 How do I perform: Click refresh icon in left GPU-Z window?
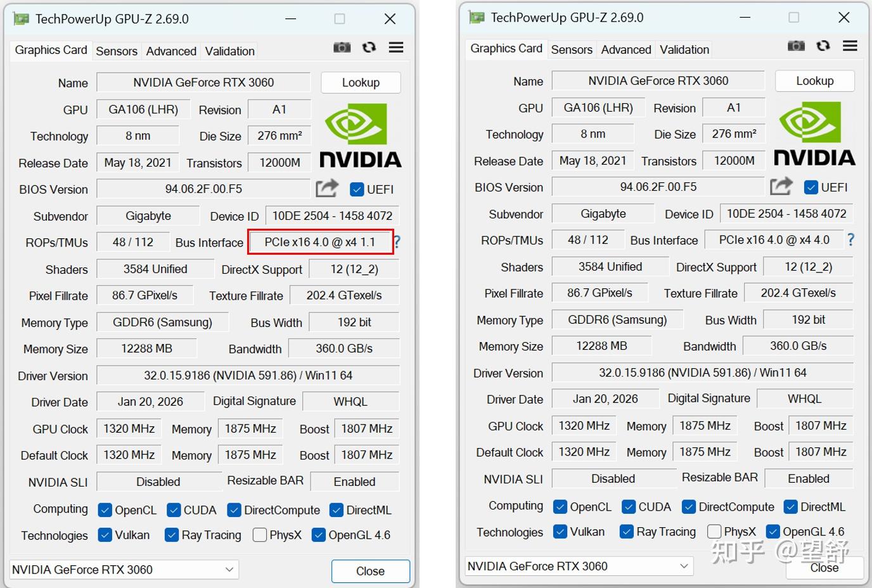click(369, 48)
